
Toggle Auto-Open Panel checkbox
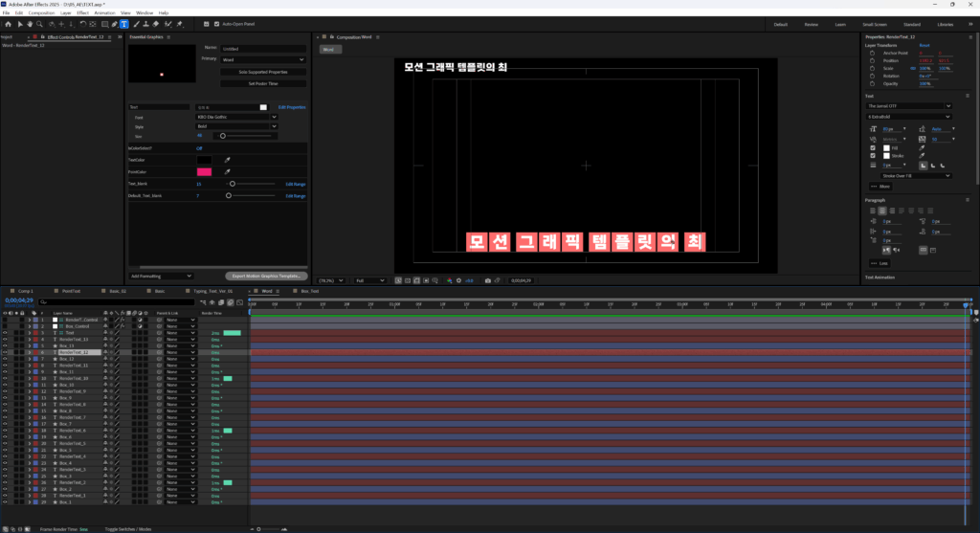(x=217, y=24)
